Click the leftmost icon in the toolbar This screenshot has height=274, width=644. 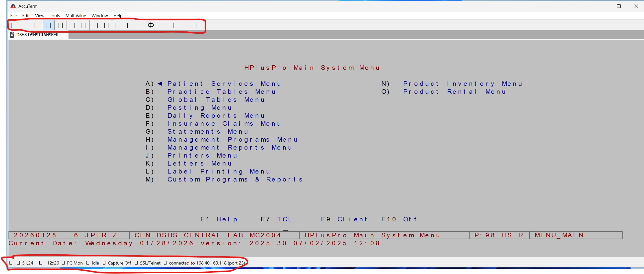click(x=13, y=25)
